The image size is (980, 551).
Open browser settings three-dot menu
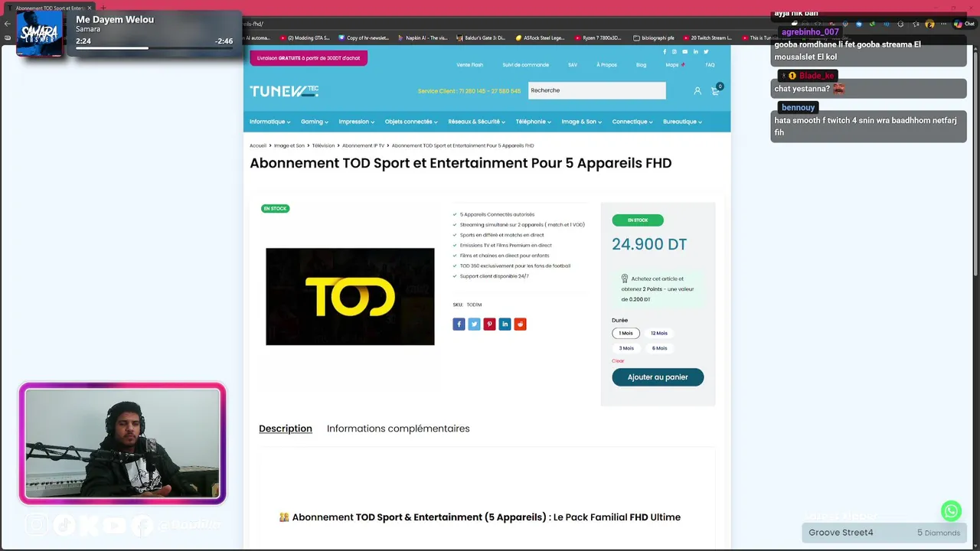coord(944,24)
